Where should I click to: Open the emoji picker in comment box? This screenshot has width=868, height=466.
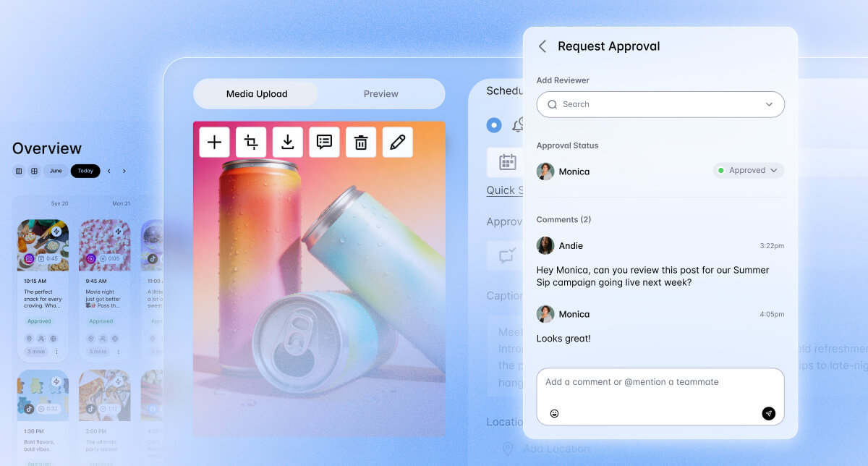[554, 414]
